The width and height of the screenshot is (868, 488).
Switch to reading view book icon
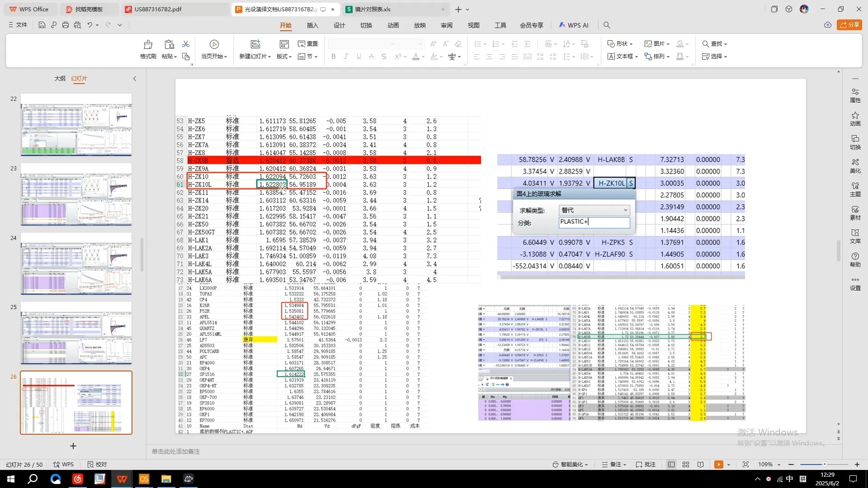tap(700, 465)
